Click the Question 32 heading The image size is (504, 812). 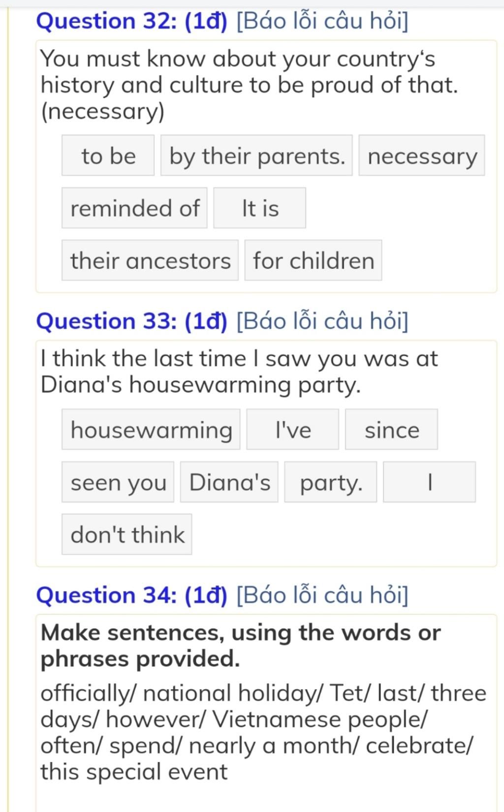[x=132, y=21]
